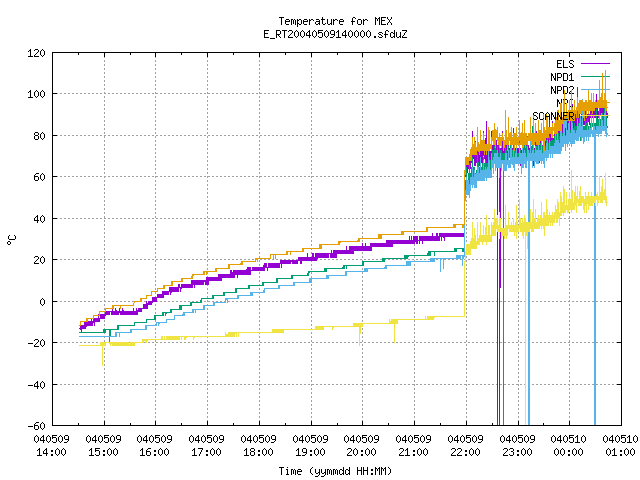Screen dimensions: 640x480
Task: Click the chart title "Temperature for MEX"
Action: (x=336, y=21)
